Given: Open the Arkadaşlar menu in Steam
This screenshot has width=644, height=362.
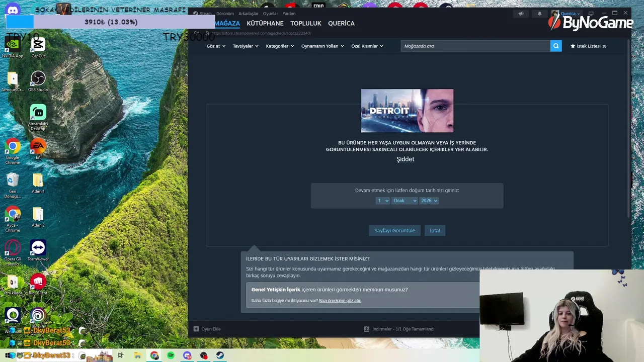Looking at the screenshot, I should point(249,14).
